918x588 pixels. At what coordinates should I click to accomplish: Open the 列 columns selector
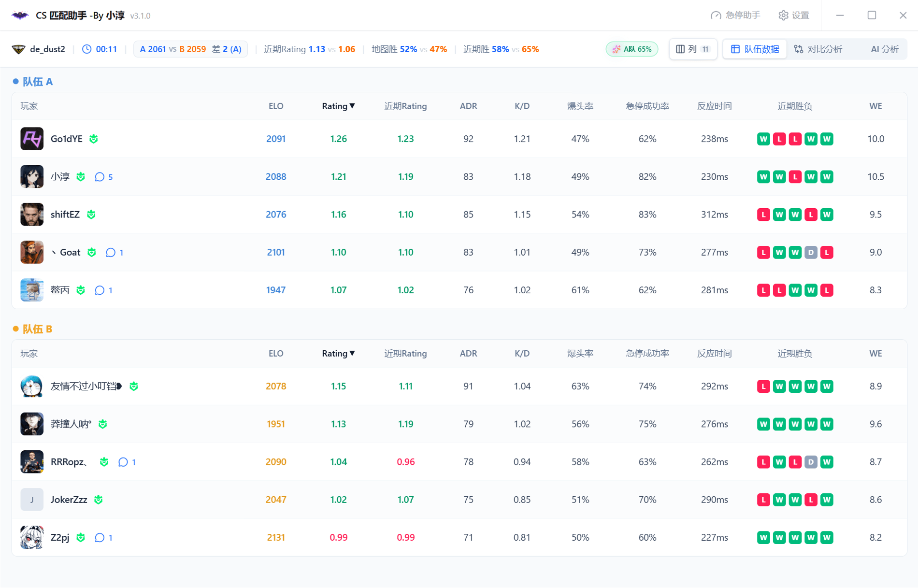[693, 49]
